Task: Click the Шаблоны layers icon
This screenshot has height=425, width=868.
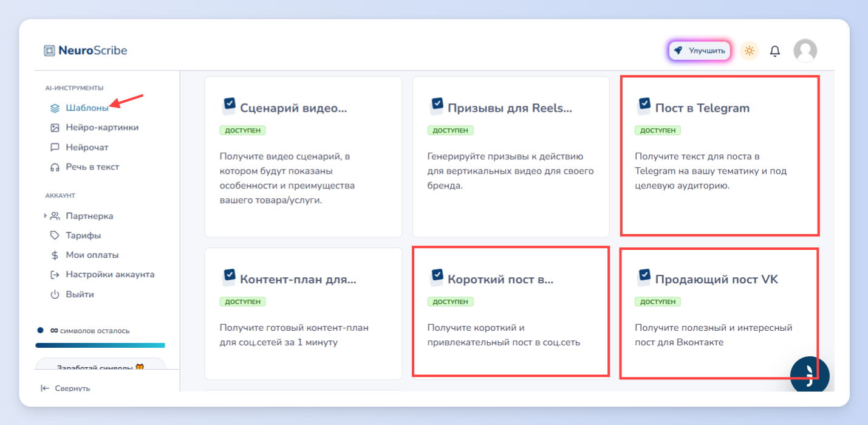Action: pos(55,108)
